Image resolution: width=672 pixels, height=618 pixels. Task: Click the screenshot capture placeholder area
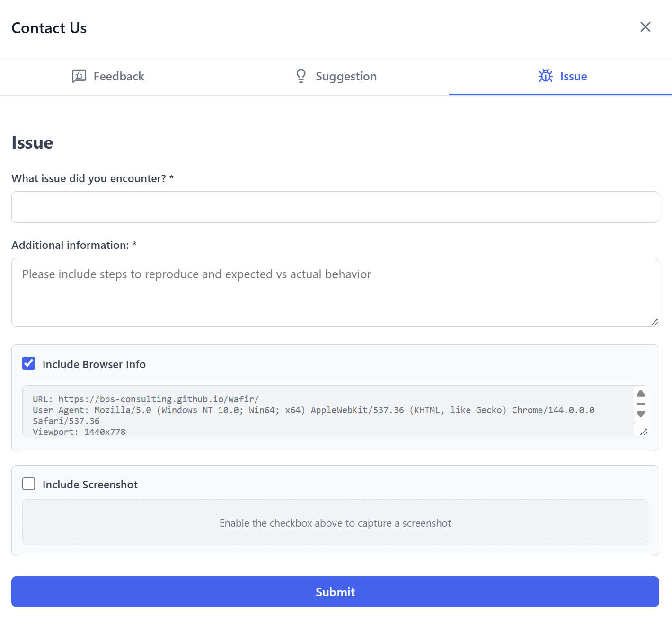[x=335, y=522]
